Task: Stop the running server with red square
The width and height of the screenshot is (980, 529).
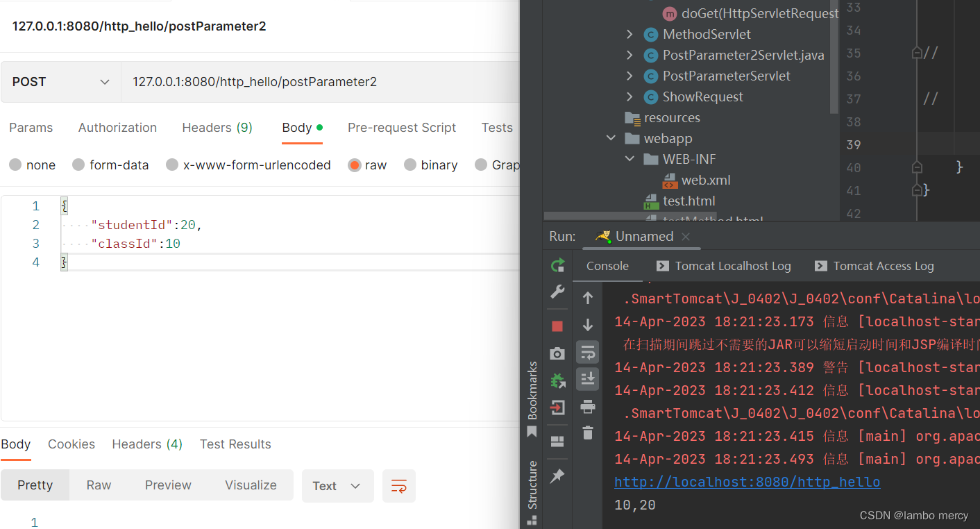Action: coord(557,326)
